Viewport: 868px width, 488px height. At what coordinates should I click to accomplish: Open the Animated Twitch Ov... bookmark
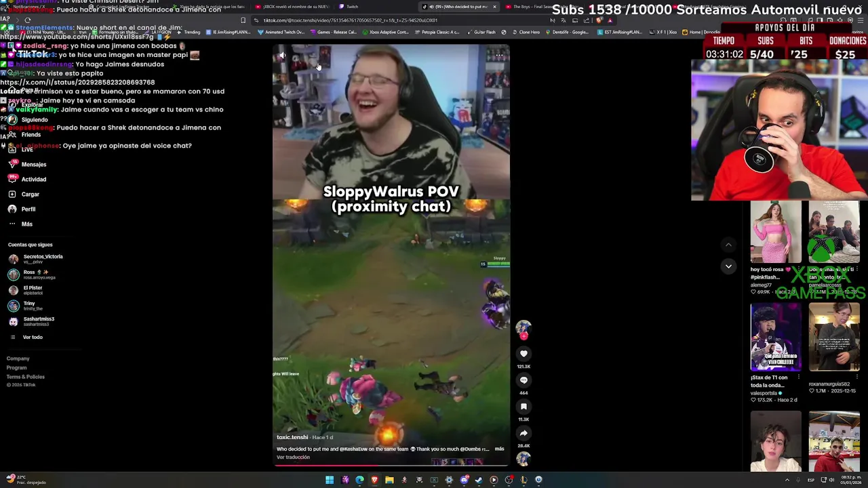(281, 32)
